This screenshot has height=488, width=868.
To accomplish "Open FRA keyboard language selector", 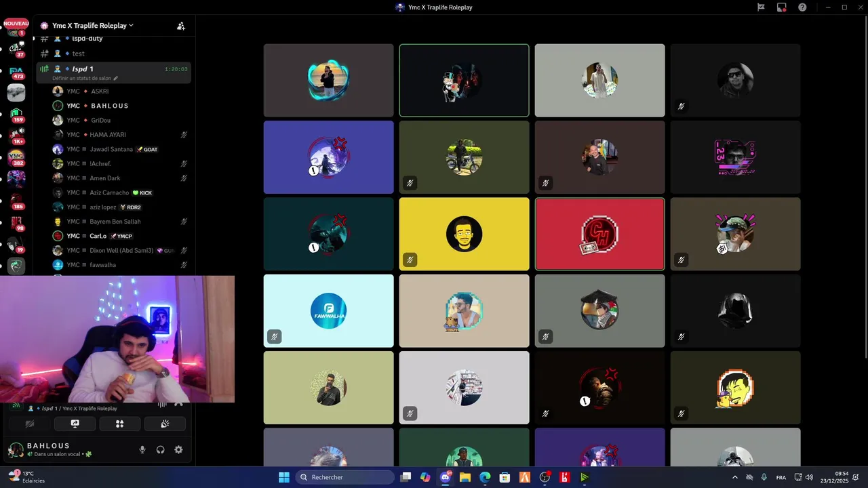I will click(781, 477).
